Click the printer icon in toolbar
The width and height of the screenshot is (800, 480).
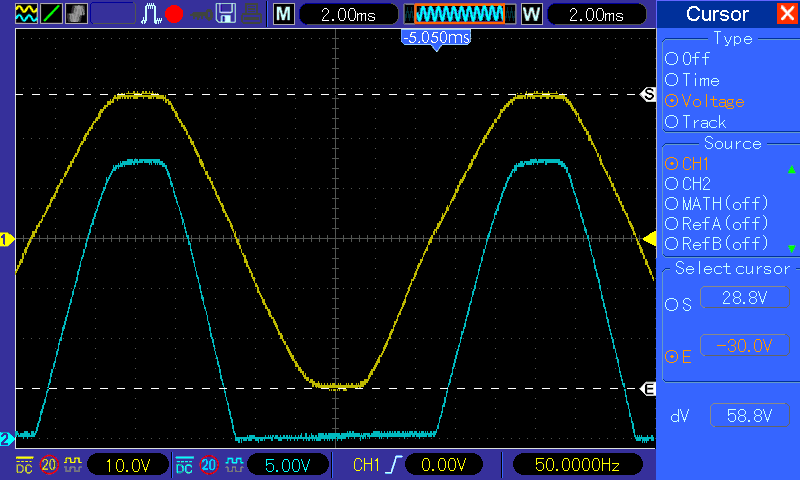click(252, 14)
